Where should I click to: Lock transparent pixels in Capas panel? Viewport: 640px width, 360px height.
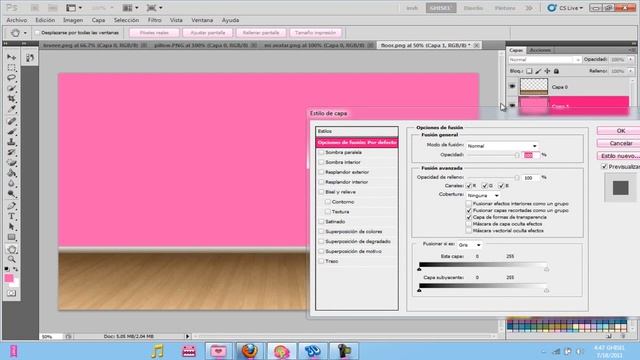(x=529, y=71)
